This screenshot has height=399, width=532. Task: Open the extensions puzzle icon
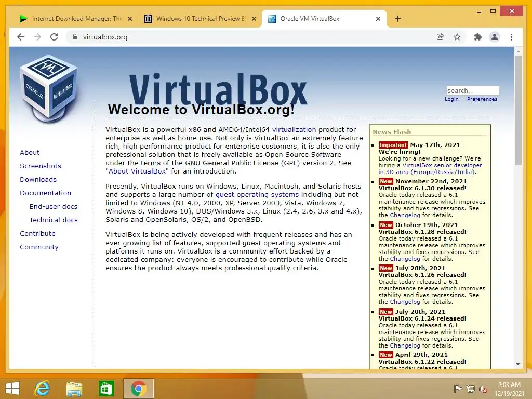point(478,37)
